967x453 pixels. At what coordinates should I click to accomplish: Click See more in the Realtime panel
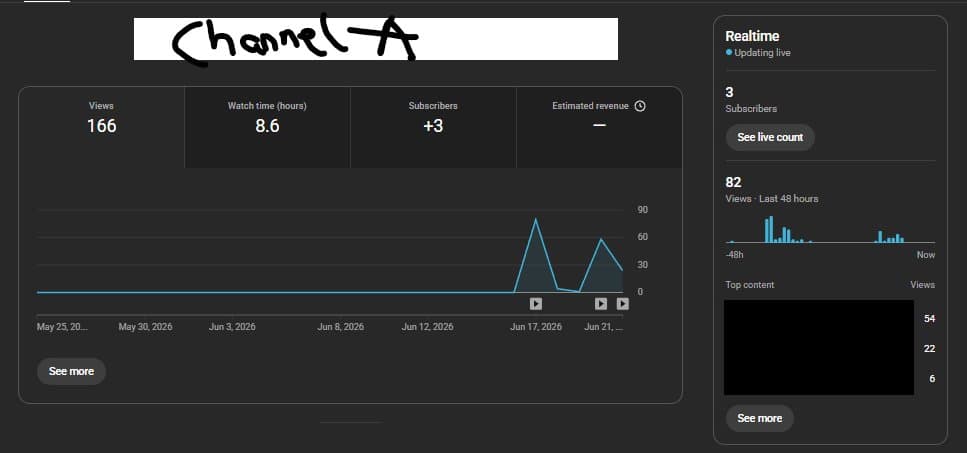tap(760, 418)
